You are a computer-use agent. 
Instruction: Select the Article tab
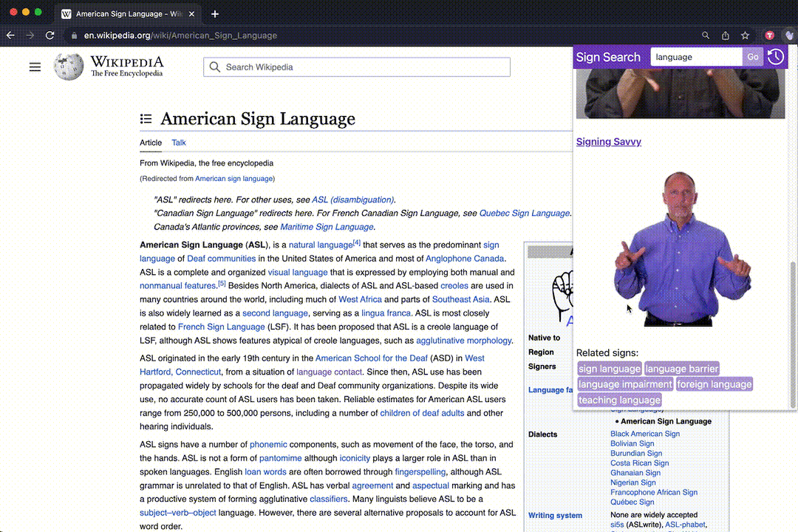click(151, 143)
